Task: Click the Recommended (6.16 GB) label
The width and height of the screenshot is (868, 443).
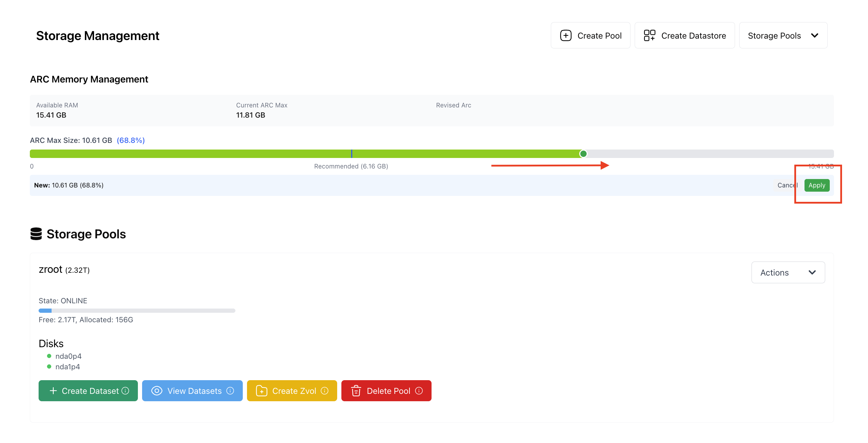Action: [x=351, y=166]
